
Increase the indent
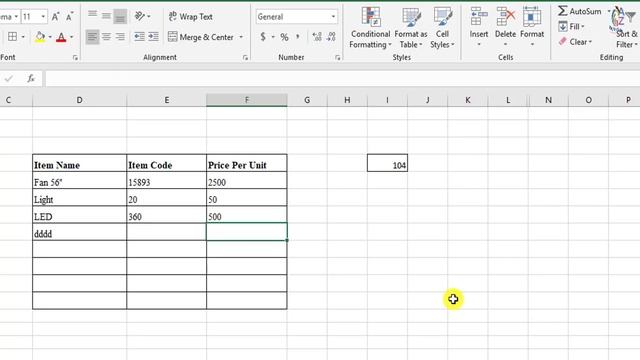[x=153, y=37]
